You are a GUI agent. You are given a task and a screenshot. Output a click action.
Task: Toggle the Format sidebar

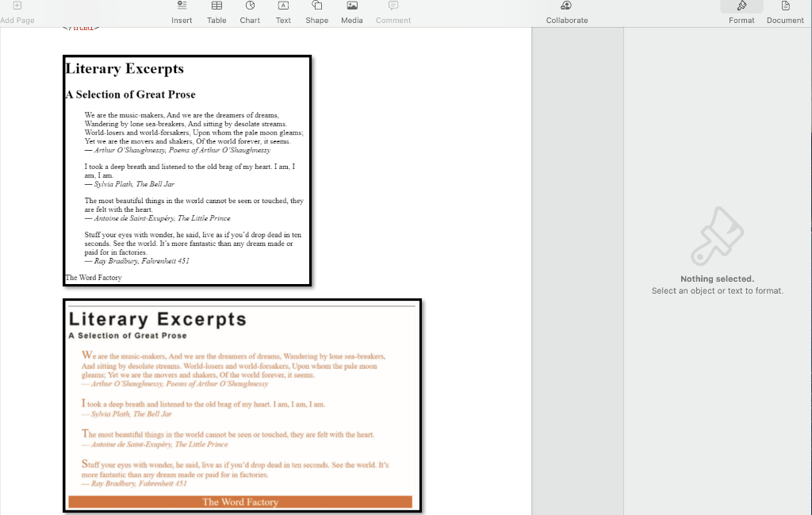pos(741,13)
